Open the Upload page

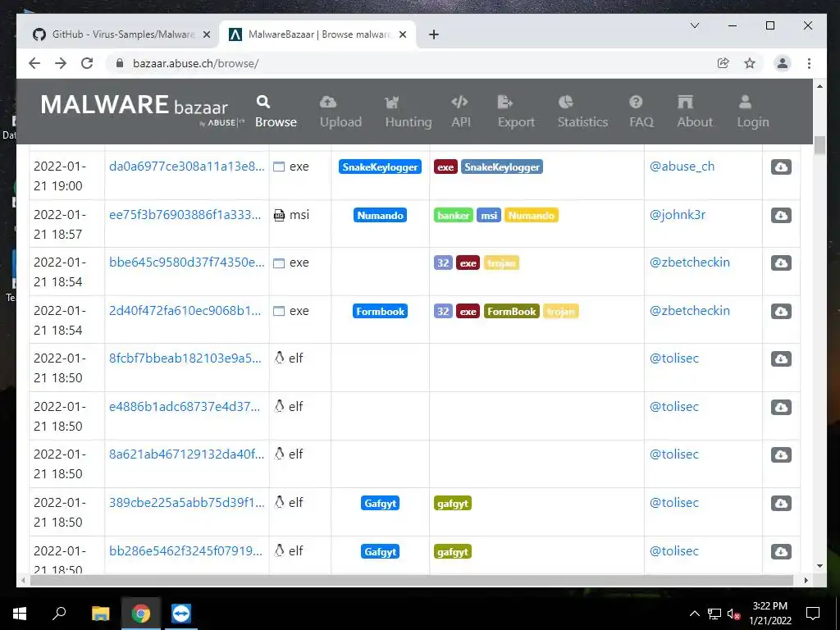pyautogui.click(x=340, y=112)
